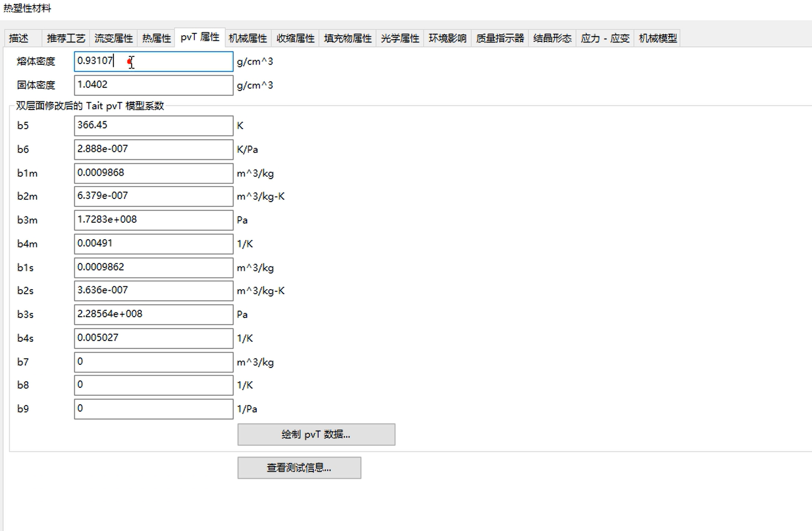Open the 结晶形态 tab
The width and height of the screenshot is (812, 531).
pyautogui.click(x=552, y=38)
